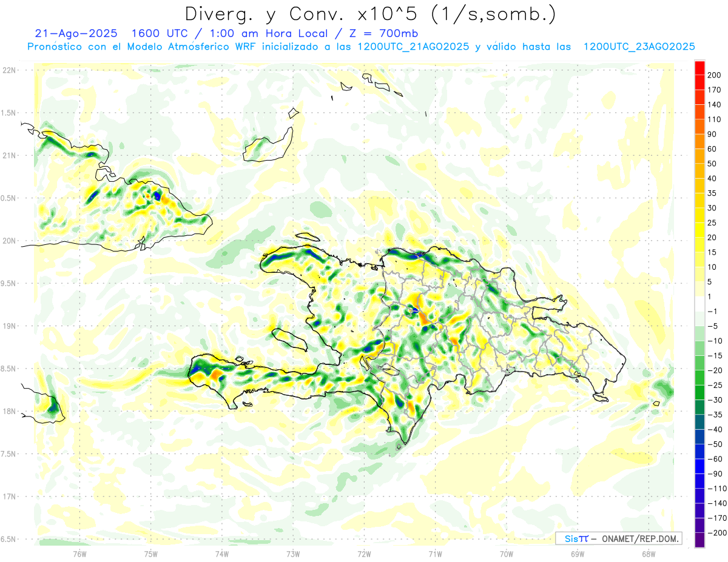
Task: Click the '22N' latitude label
Action: 9,70
